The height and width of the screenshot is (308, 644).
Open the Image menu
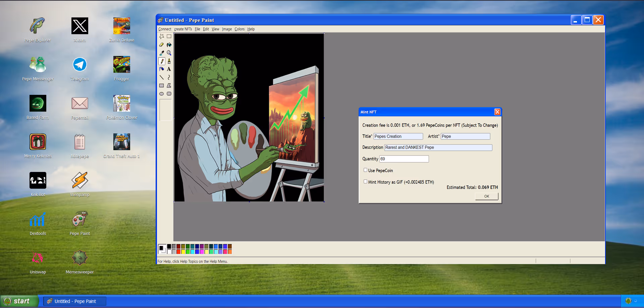pos(227,29)
